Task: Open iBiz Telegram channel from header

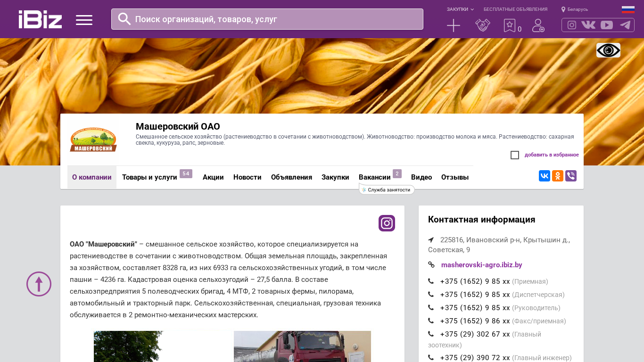Action: click(625, 25)
